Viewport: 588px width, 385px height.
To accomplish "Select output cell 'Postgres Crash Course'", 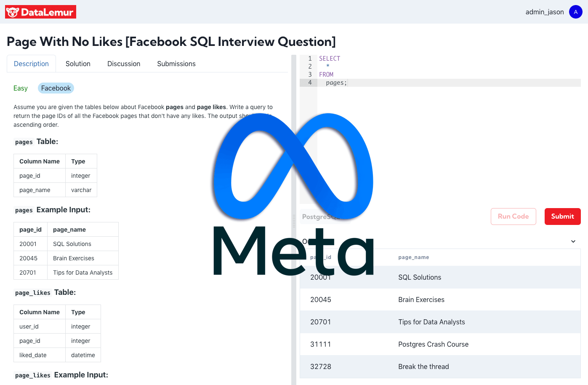I will (x=433, y=344).
